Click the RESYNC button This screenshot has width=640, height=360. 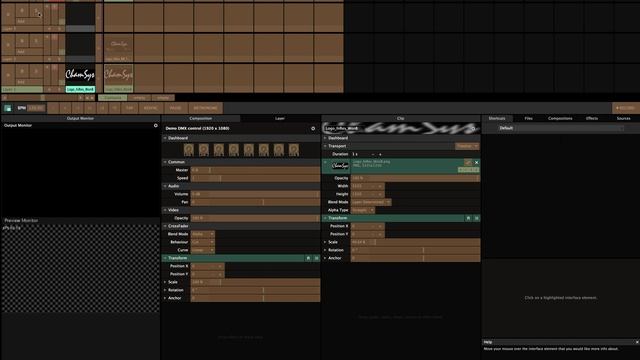(151, 108)
